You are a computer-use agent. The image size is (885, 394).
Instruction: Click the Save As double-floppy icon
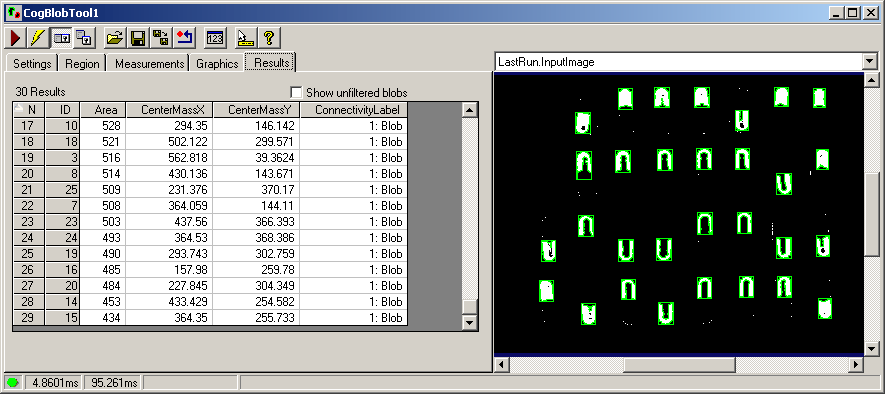coord(160,38)
